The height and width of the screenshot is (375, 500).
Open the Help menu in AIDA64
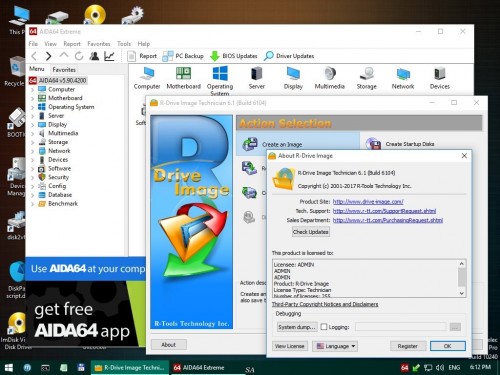click(144, 44)
